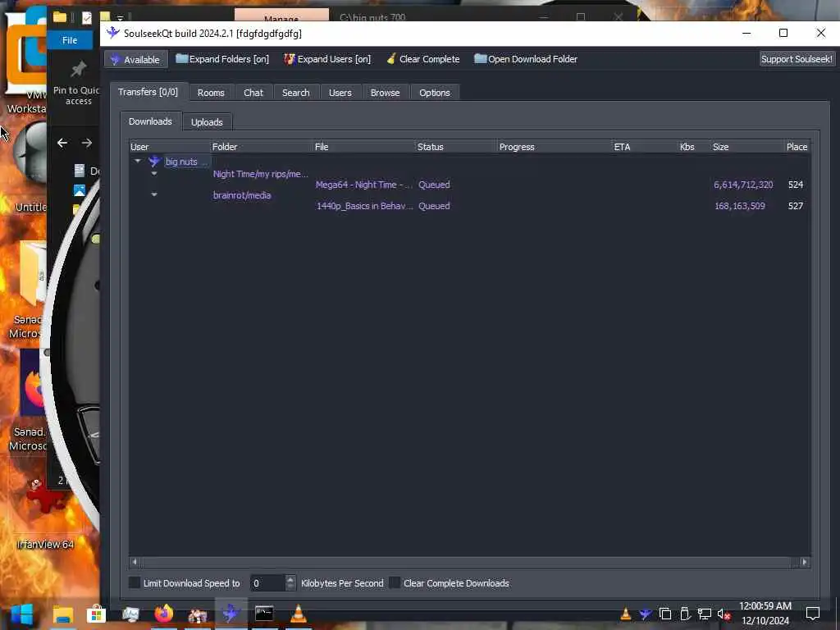The image size is (840, 630).
Task: Launch Firefox from the taskbar
Action: point(164,614)
